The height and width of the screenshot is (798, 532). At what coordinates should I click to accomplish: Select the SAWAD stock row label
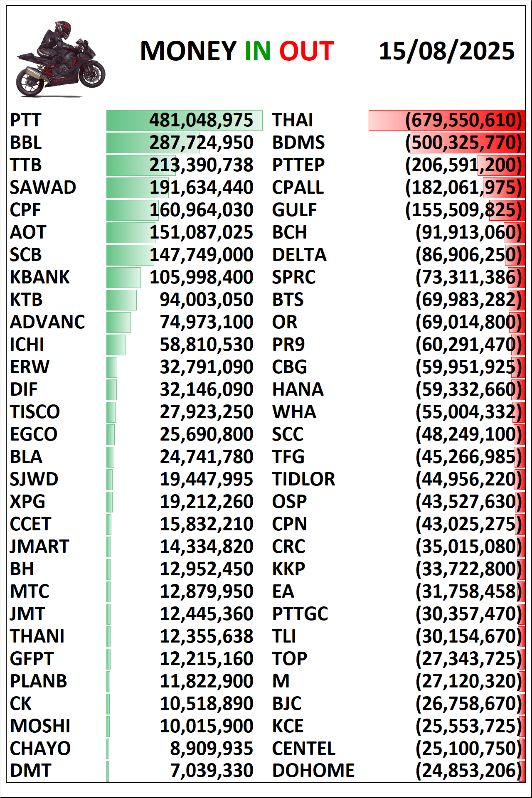(43, 187)
